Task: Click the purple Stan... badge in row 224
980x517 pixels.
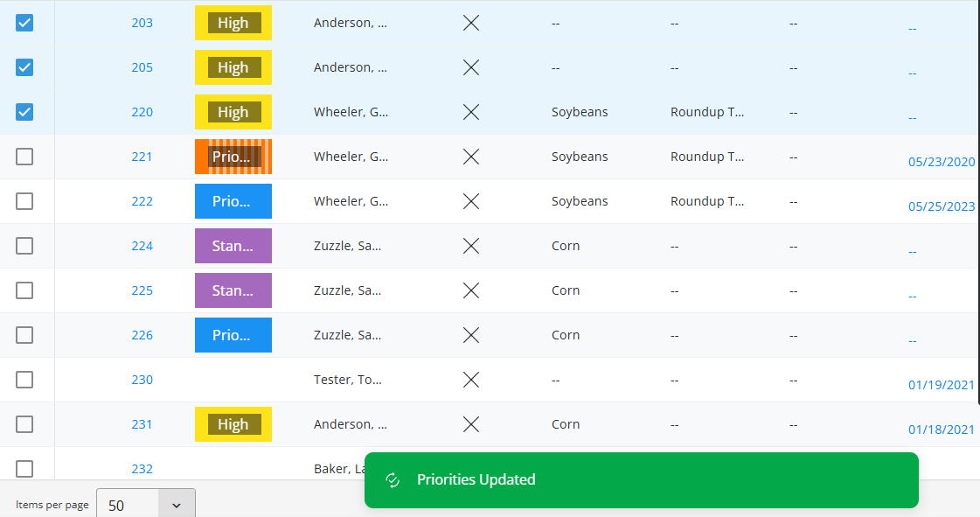Action: (233, 247)
